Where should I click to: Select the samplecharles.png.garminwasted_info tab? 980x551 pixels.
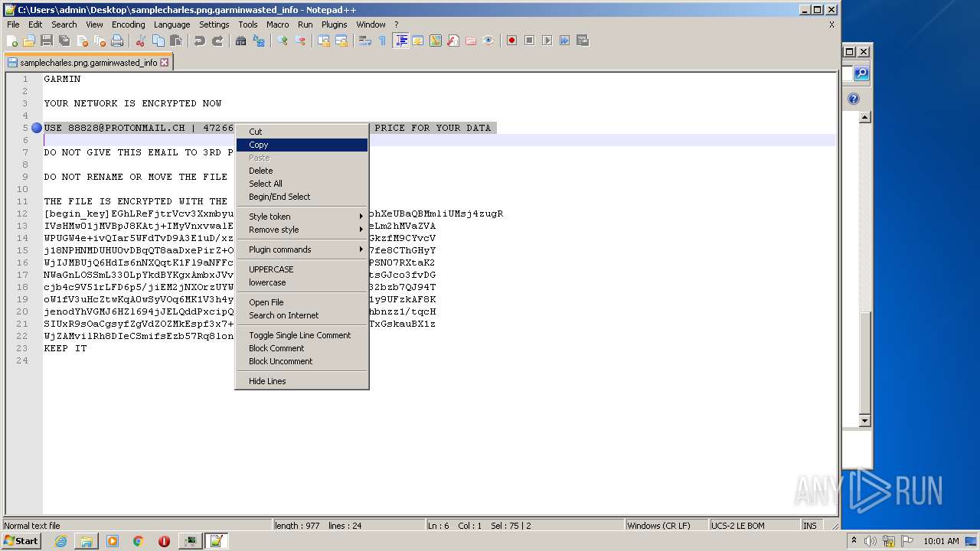[88, 63]
